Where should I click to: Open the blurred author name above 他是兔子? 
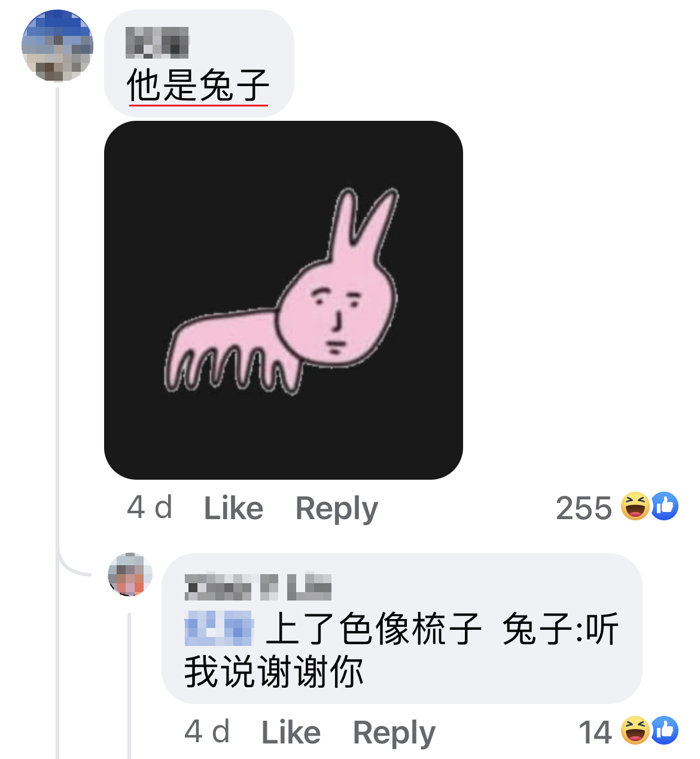tap(157, 43)
